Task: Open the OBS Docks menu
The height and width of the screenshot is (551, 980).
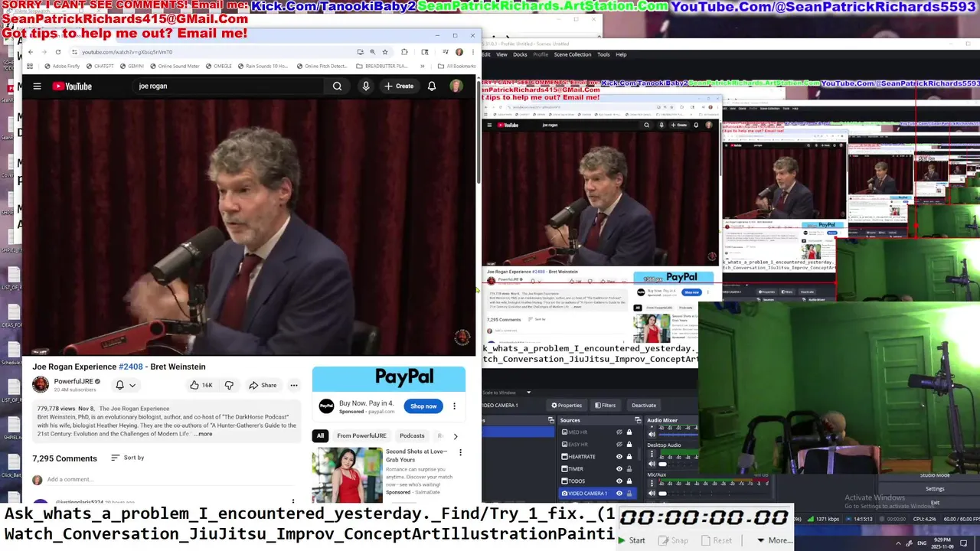Action: click(x=520, y=54)
